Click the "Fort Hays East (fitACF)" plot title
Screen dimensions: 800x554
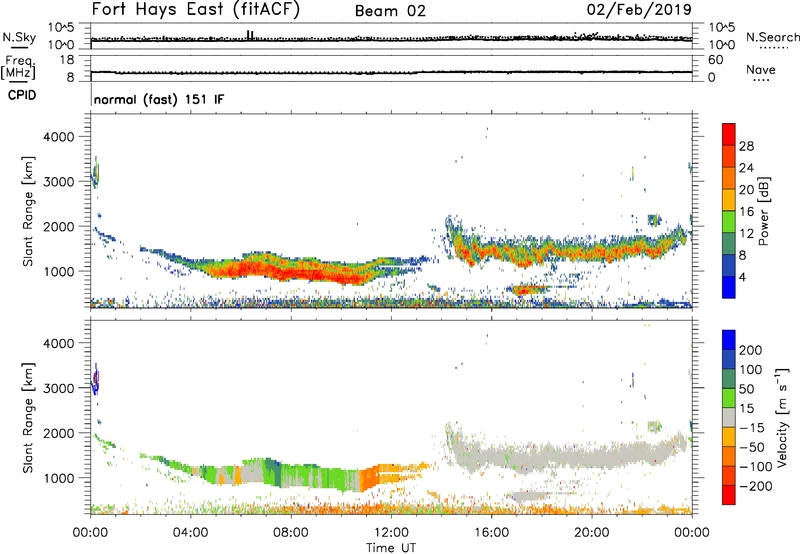(196, 10)
